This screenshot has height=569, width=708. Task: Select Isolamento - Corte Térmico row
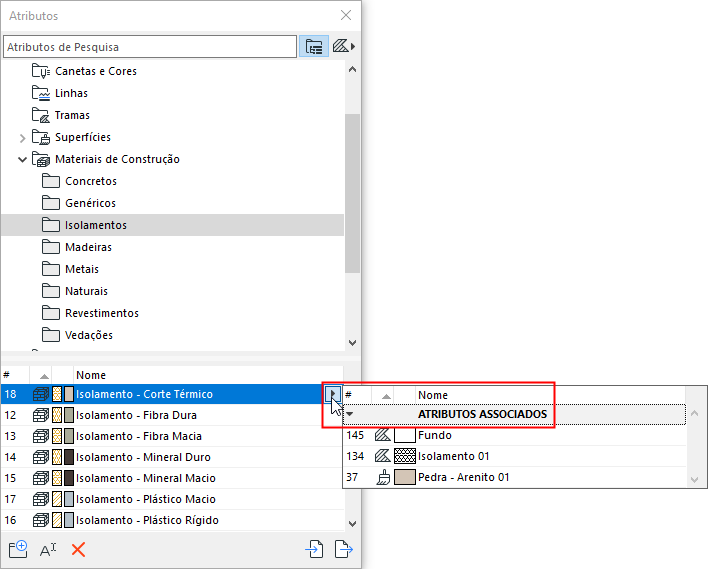point(172,394)
